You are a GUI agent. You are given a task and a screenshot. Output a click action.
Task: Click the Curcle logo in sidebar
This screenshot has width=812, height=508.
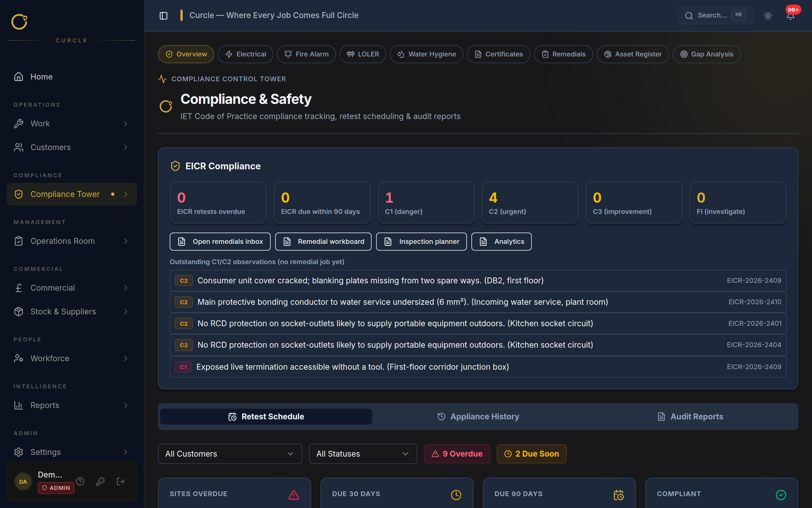pos(19,22)
